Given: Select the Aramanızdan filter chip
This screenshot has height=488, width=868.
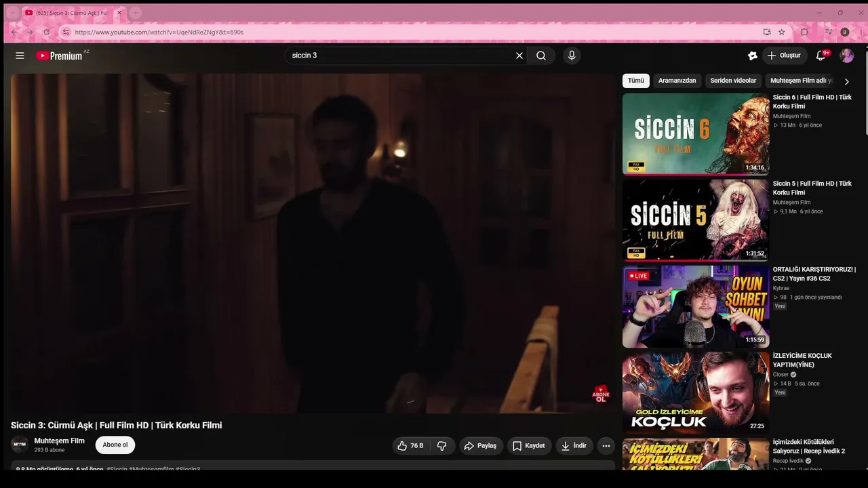Looking at the screenshot, I should tap(677, 81).
